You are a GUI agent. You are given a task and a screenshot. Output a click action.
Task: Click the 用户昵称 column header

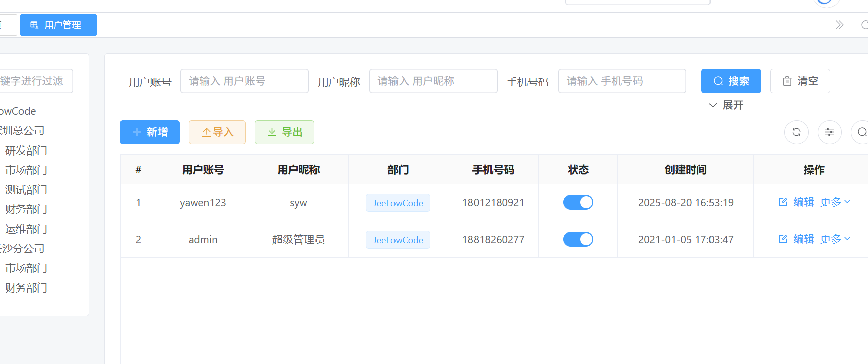point(298,170)
